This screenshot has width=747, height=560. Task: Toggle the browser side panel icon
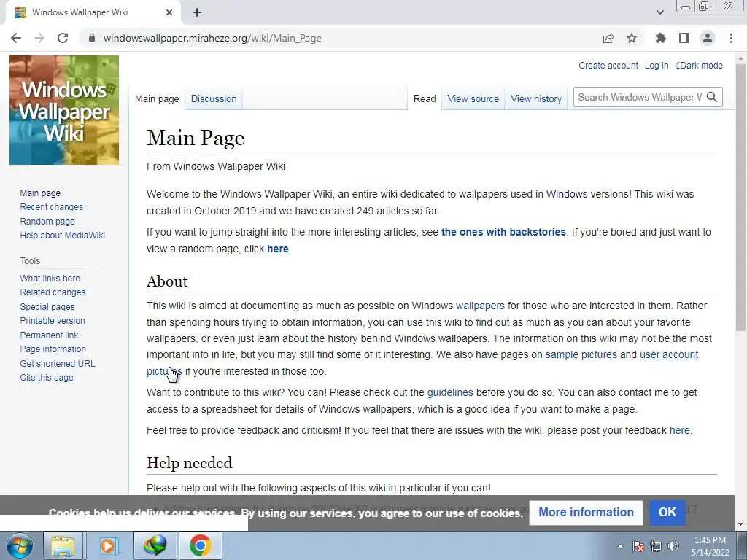pos(684,38)
